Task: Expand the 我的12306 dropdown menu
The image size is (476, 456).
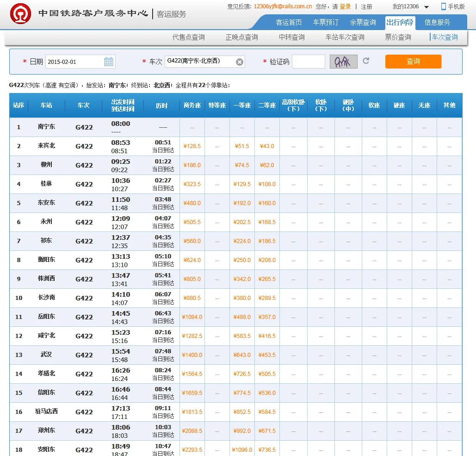Action: tap(426, 7)
